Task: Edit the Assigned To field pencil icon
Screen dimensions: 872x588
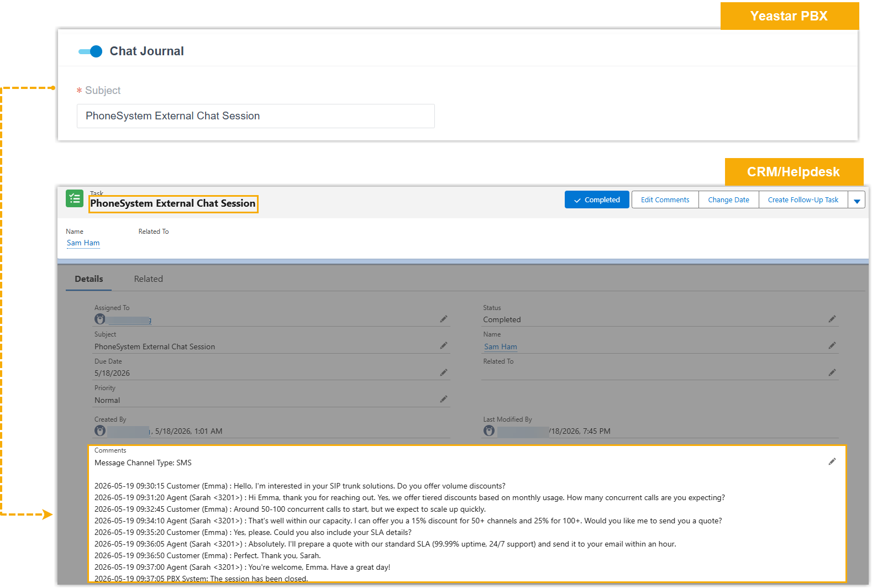Action: (x=444, y=319)
